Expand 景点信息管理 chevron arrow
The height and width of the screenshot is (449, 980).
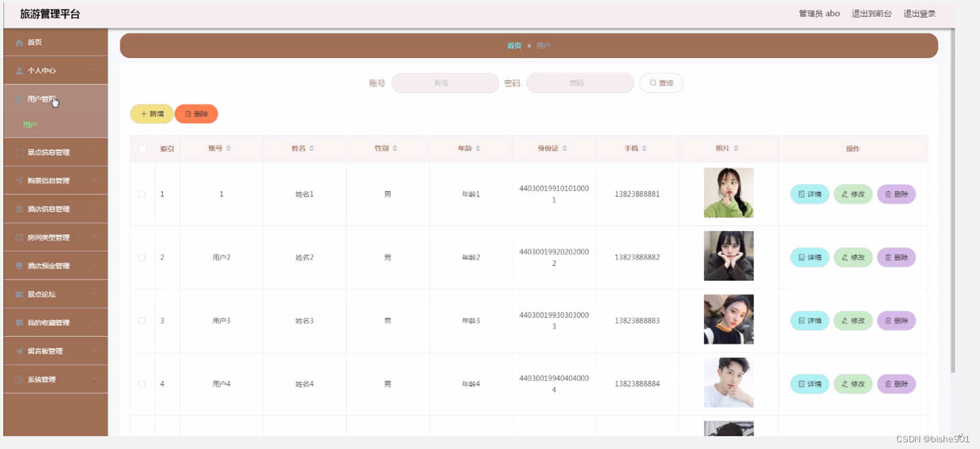tap(95, 152)
